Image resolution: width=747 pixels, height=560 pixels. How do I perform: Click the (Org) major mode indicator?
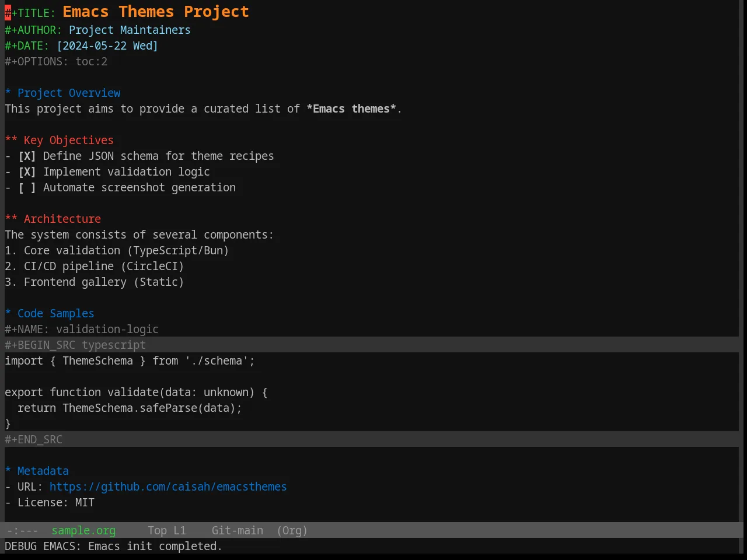coord(292,531)
